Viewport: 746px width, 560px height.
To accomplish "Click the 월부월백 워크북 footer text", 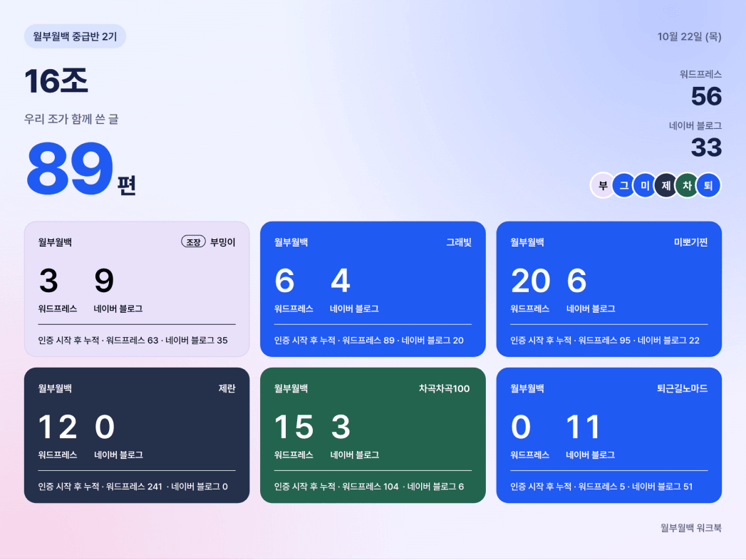I will [691, 527].
